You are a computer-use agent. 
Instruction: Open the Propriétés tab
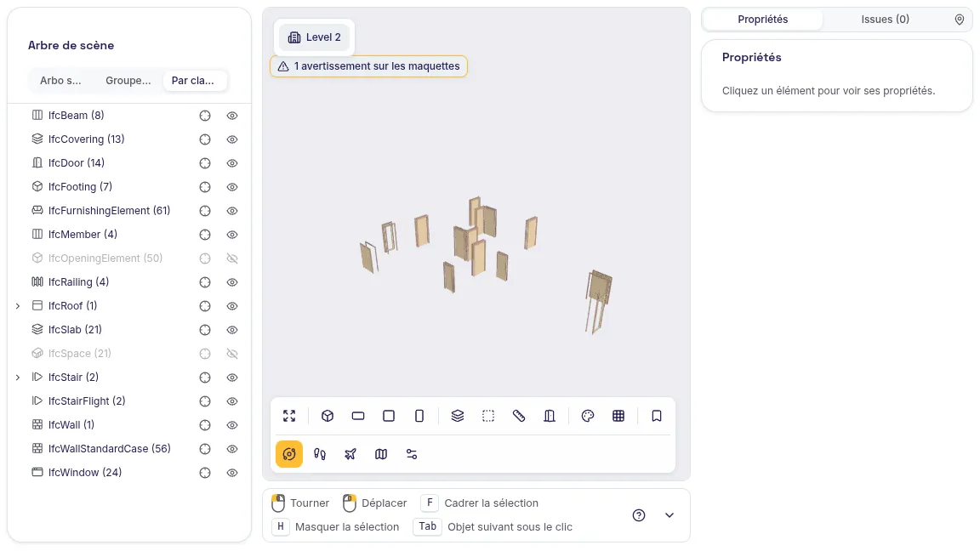tap(762, 20)
